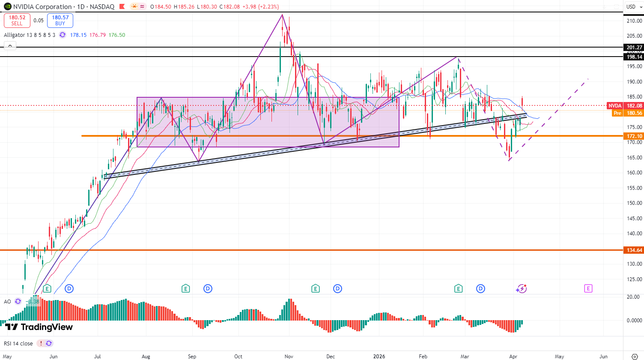Screen dimensions: 644x360
Task: Click the purple sparkle icon near April
Action: [521, 288]
